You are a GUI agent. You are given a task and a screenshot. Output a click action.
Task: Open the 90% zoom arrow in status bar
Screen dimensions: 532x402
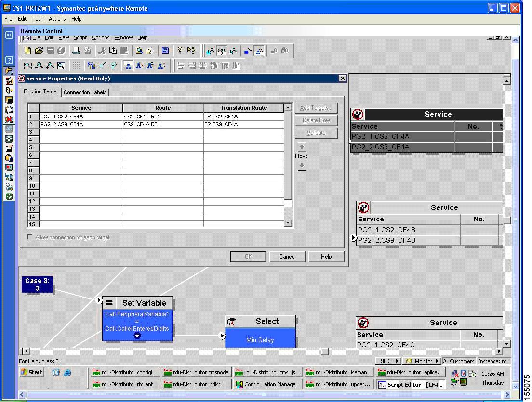point(397,361)
